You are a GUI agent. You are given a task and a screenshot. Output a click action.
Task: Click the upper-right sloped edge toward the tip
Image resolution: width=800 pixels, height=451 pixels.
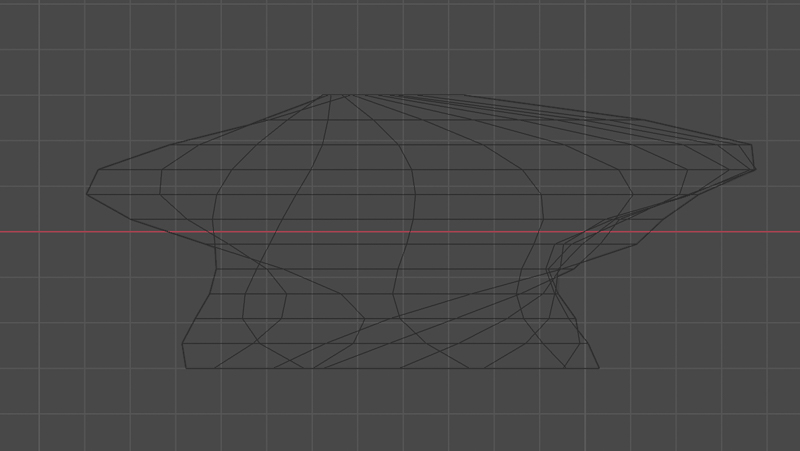[x=600, y=116]
